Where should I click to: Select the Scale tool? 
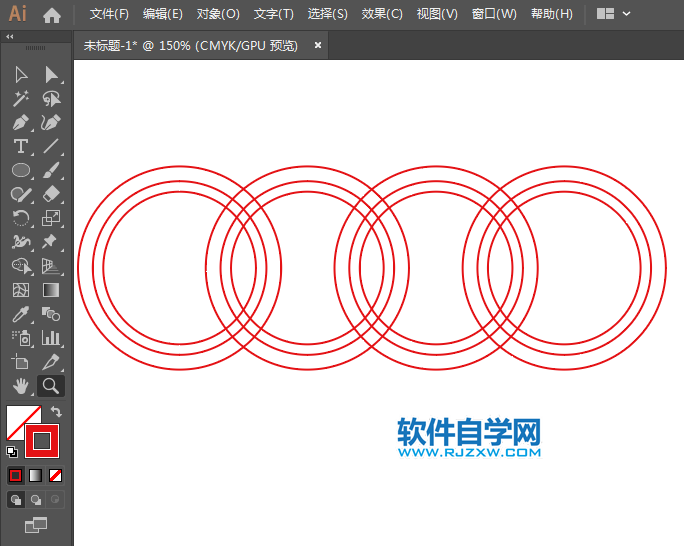51,218
